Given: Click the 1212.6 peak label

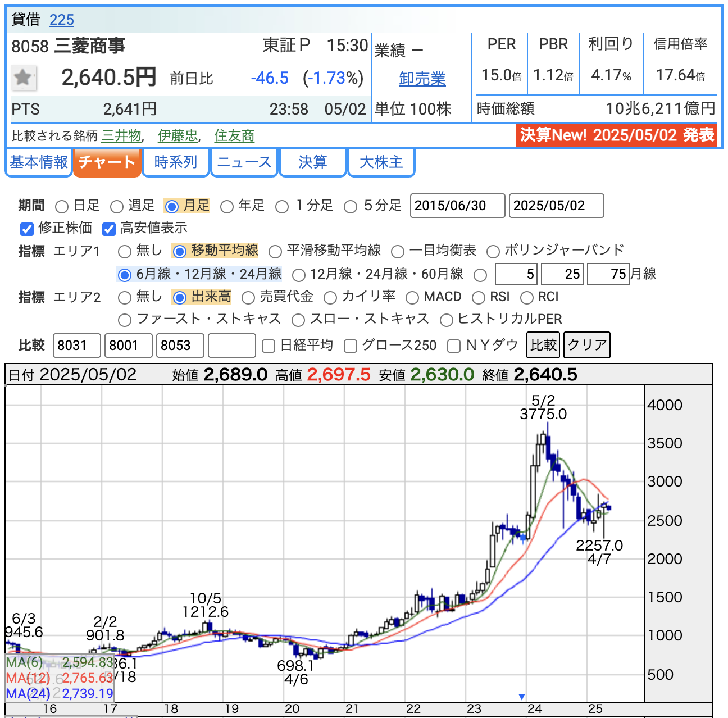Looking at the screenshot, I should pos(206,612).
